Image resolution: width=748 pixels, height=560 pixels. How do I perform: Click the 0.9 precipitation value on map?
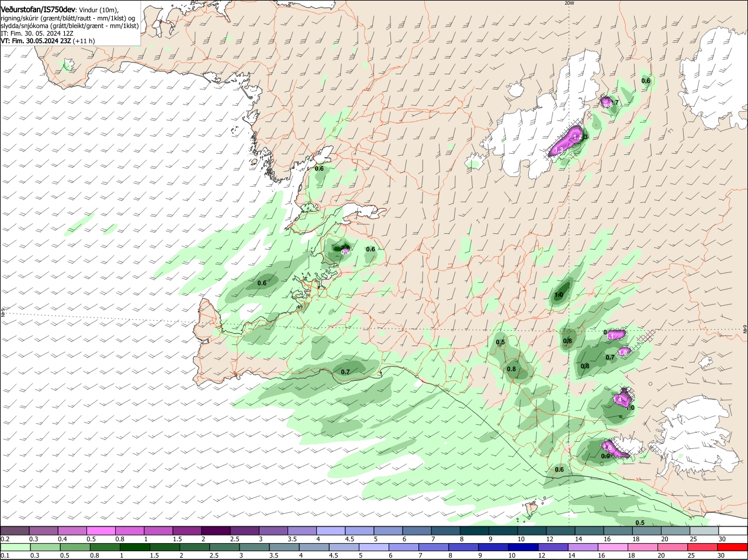(x=605, y=457)
